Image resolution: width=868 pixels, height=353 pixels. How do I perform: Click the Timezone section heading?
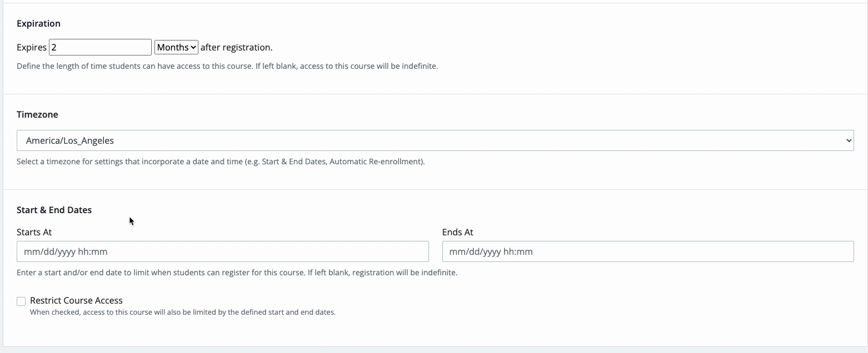pyautogui.click(x=37, y=114)
